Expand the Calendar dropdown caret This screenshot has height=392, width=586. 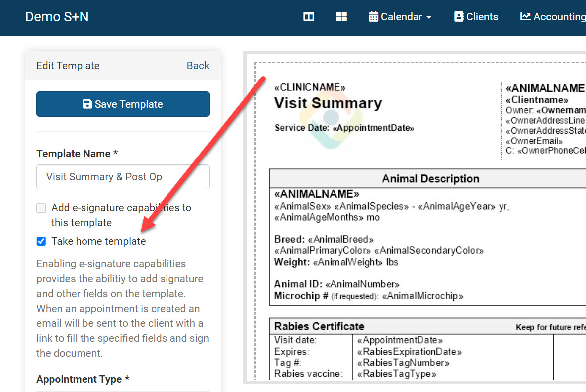[x=429, y=17]
